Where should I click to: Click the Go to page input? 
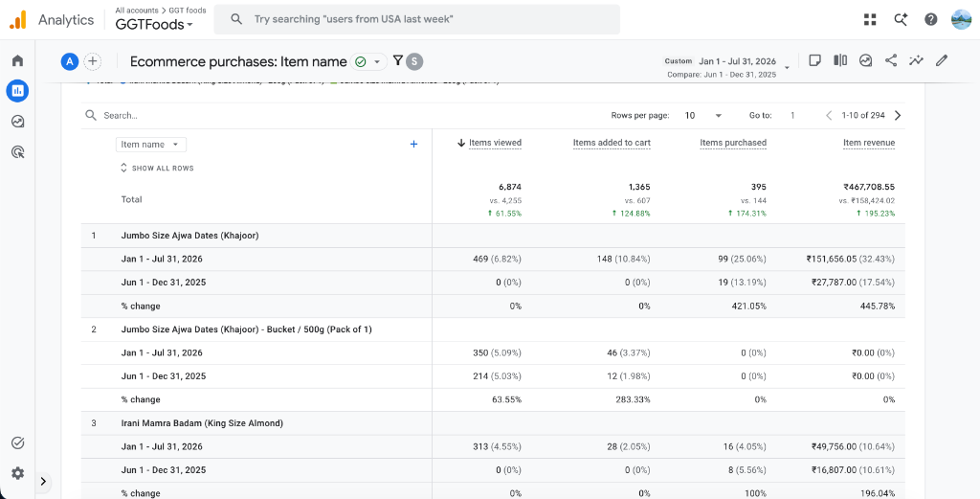click(792, 116)
